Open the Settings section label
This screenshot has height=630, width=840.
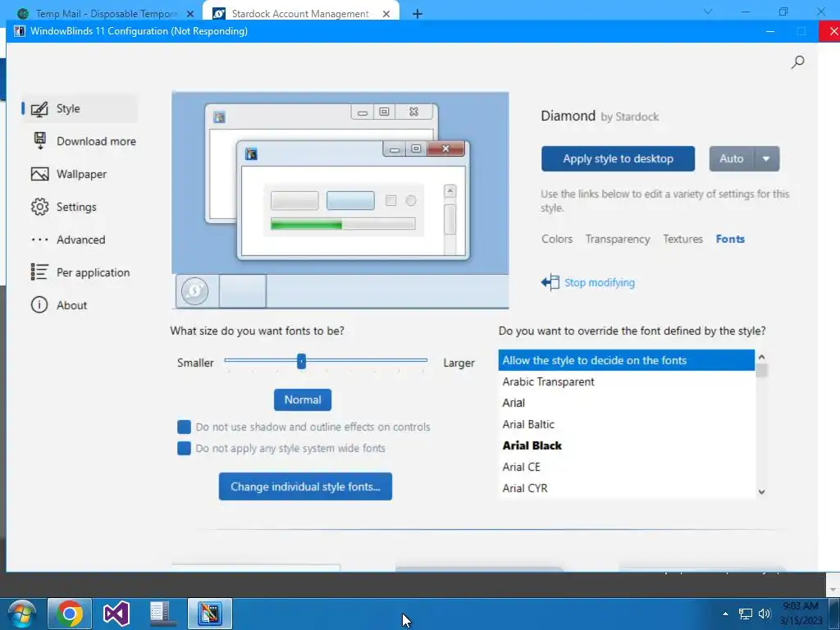coord(76,207)
